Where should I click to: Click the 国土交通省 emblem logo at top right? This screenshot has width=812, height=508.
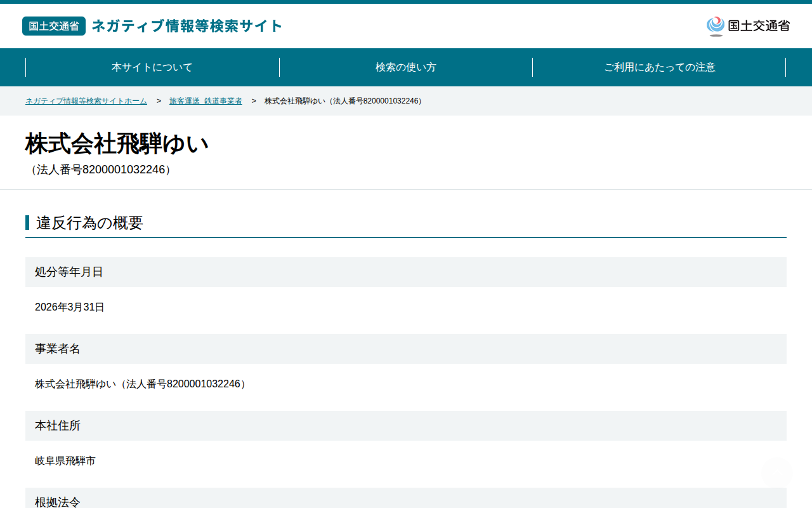(748, 26)
